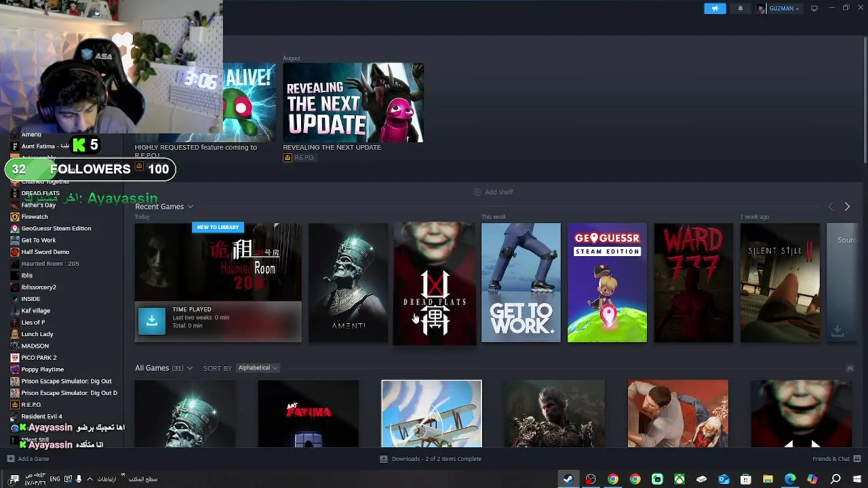Image resolution: width=868 pixels, height=488 pixels.
Task: Click the R.E.P.O. tag under the update news
Action: tap(299, 157)
